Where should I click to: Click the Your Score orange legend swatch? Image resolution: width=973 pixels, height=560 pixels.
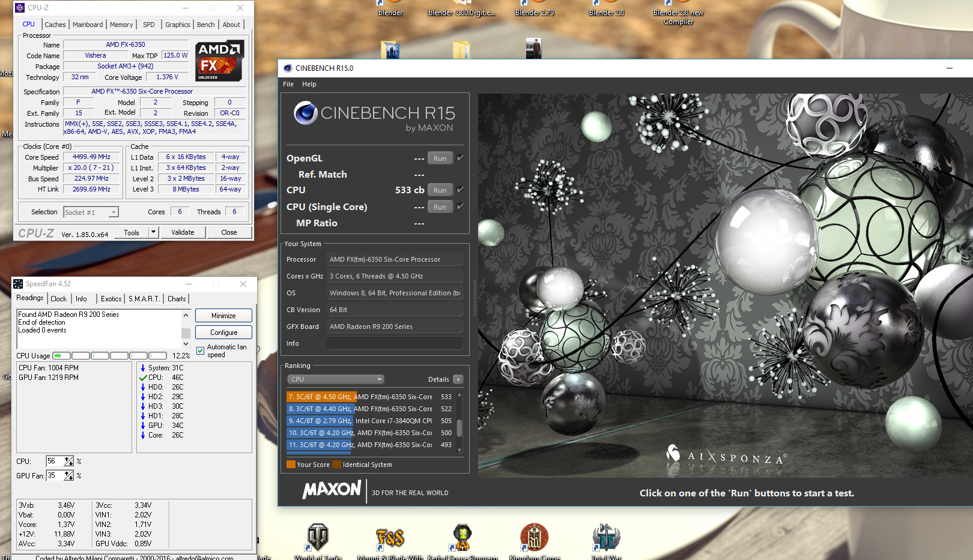point(291,465)
